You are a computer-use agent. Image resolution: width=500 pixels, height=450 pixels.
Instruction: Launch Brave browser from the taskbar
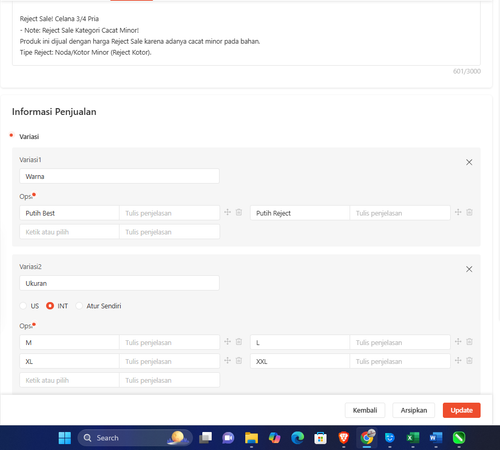pos(343,438)
